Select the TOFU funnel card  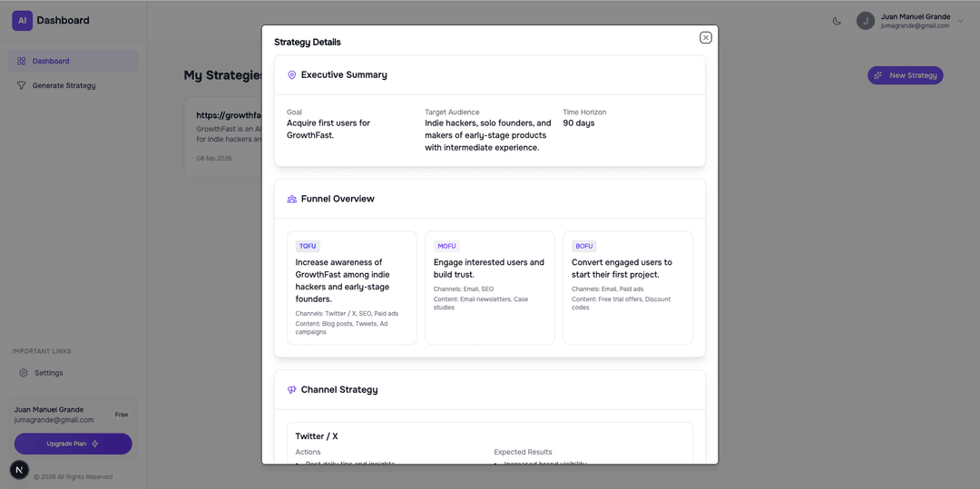point(351,288)
